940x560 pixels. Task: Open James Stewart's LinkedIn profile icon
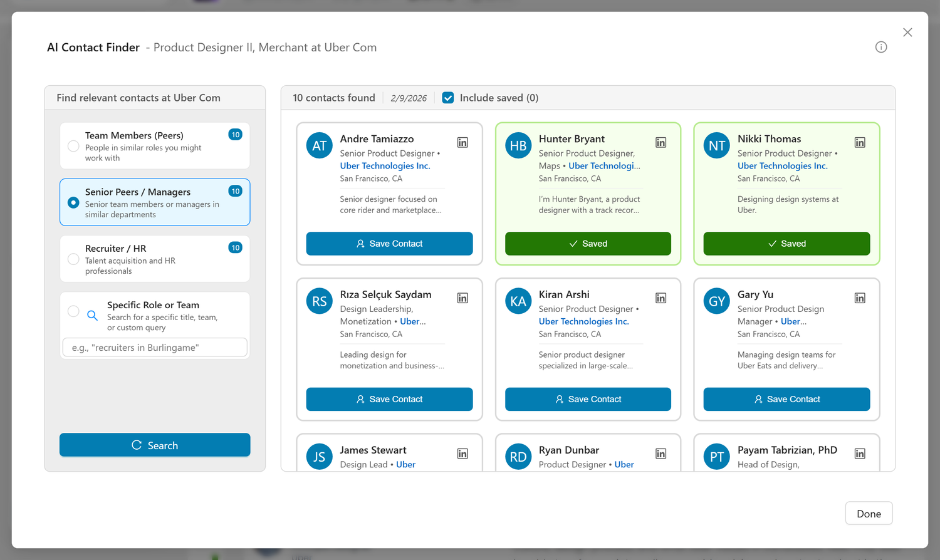(462, 454)
